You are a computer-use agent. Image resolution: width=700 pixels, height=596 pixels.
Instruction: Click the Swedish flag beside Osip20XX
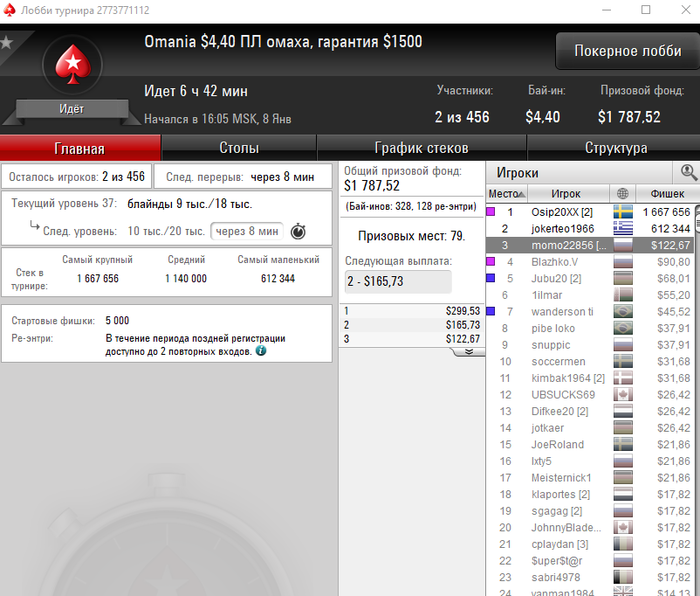coord(623,212)
